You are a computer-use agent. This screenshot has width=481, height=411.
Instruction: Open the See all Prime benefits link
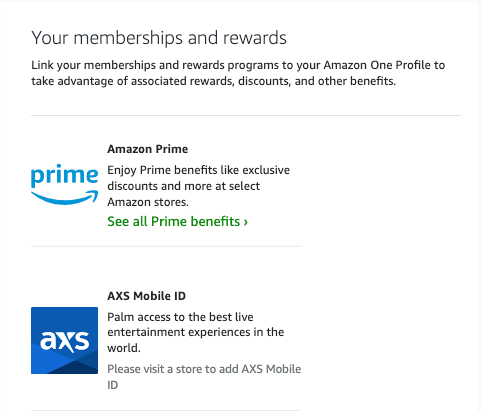pyautogui.click(x=177, y=221)
